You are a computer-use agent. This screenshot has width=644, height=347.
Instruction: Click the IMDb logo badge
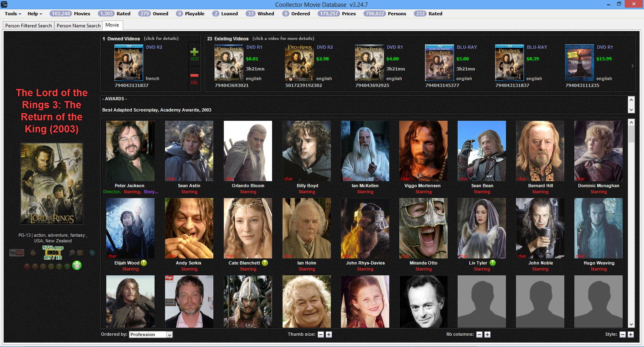tap(53, 253)
